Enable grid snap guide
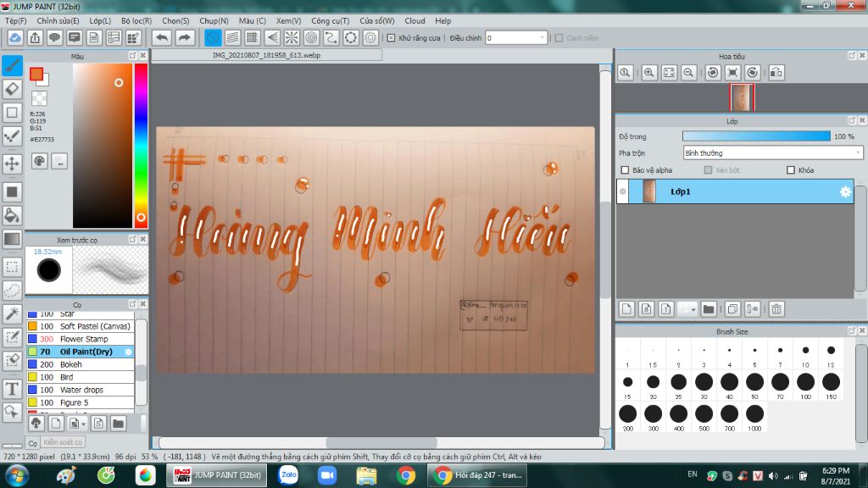Image resolution: width=868 pixels, height=488 pixels. [252, 37]
